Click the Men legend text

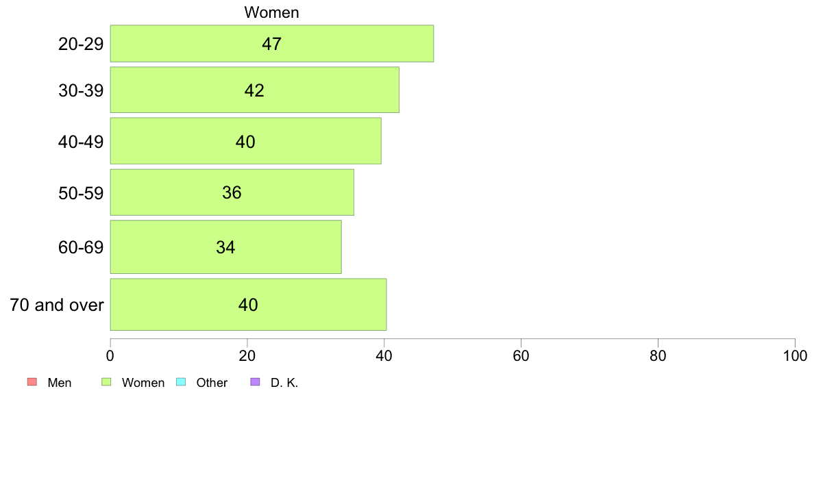coord(59,383)
